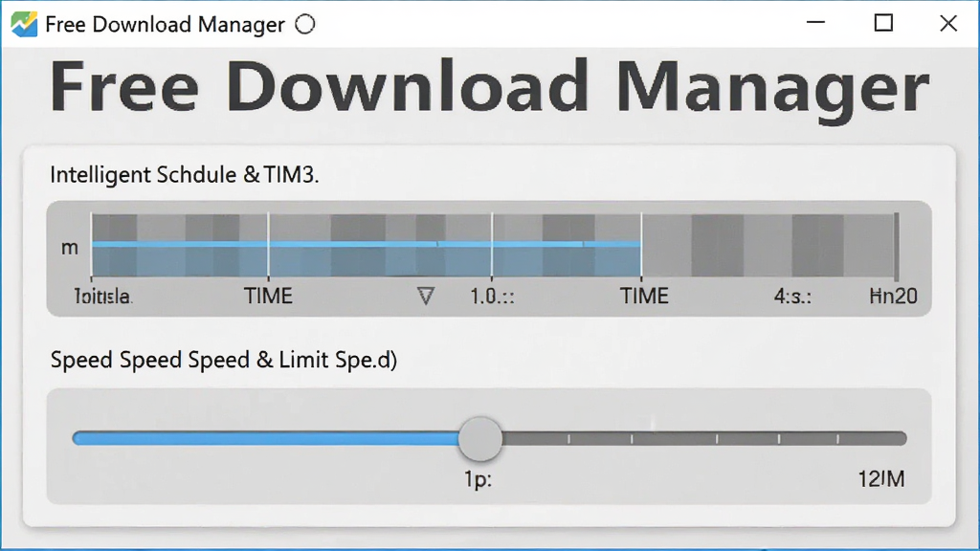
Task: Click the grey unscheduled section of the timeline
Action: (x=769, y=245)
